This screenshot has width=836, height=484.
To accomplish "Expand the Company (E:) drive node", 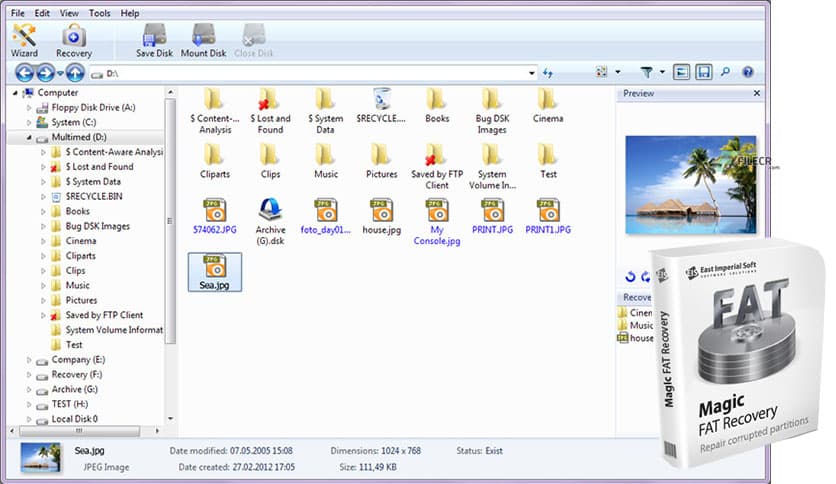I will click(x=28, y=359).
